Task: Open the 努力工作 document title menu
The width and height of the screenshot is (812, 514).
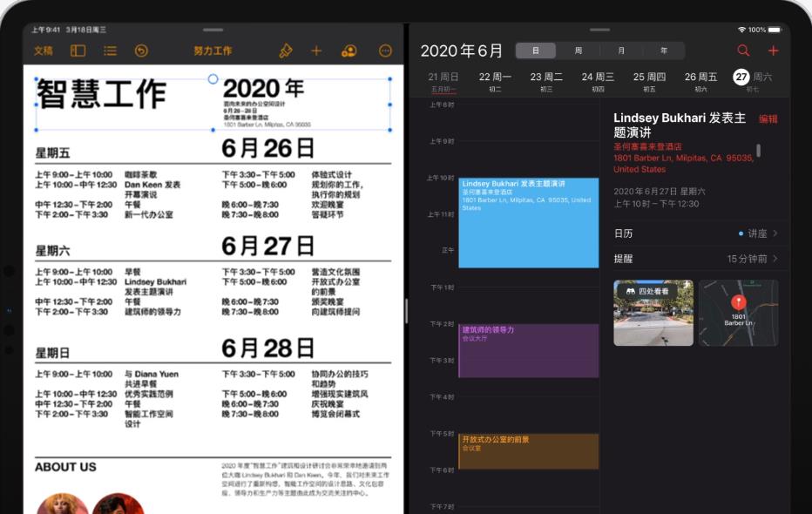Action: tap(213, 51)
